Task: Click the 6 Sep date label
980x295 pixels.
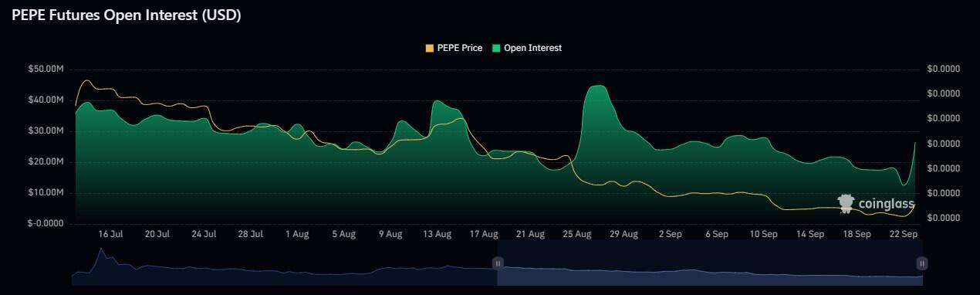Action: point(716,233)
